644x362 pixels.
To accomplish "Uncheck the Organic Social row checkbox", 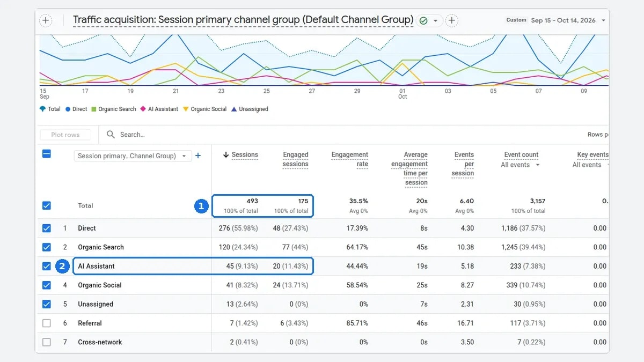I will 47,285.
